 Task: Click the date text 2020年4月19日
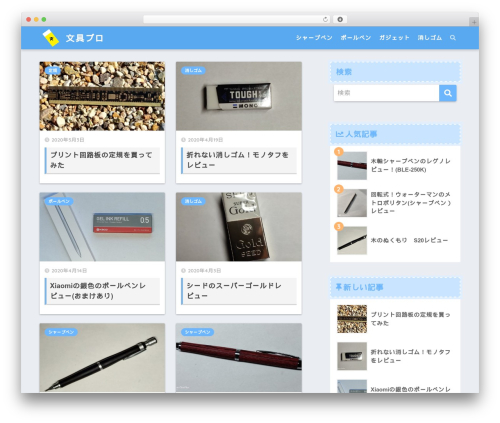[205, 140]
